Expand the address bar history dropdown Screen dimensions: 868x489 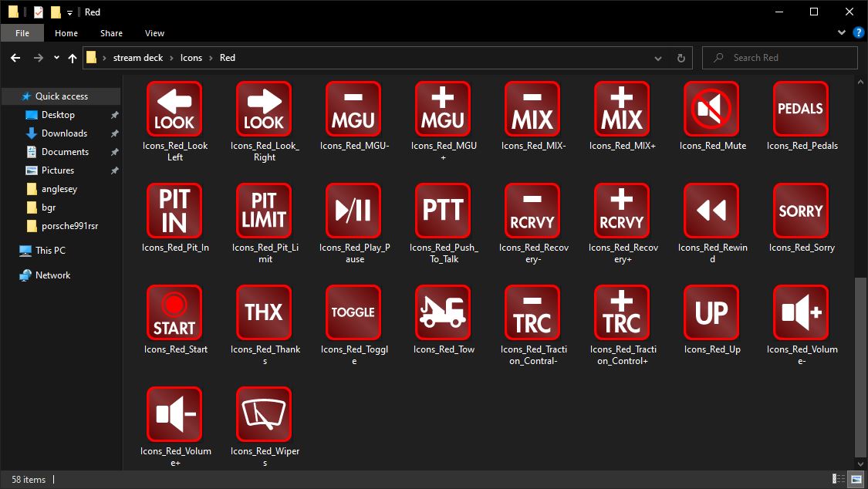pyautogui.click(x=657, y=57)
